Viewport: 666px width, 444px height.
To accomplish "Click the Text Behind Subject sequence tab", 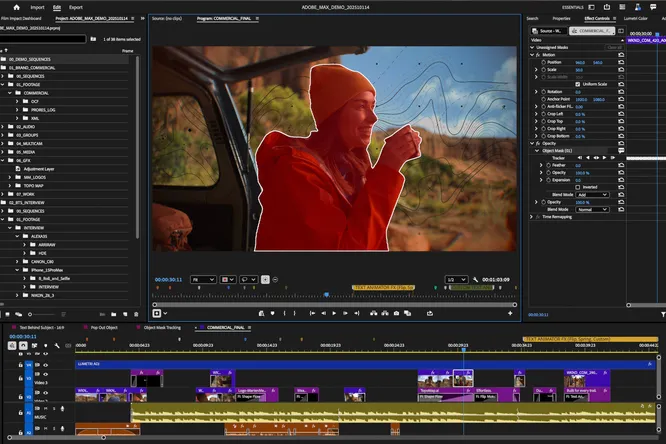I will 43,327.
